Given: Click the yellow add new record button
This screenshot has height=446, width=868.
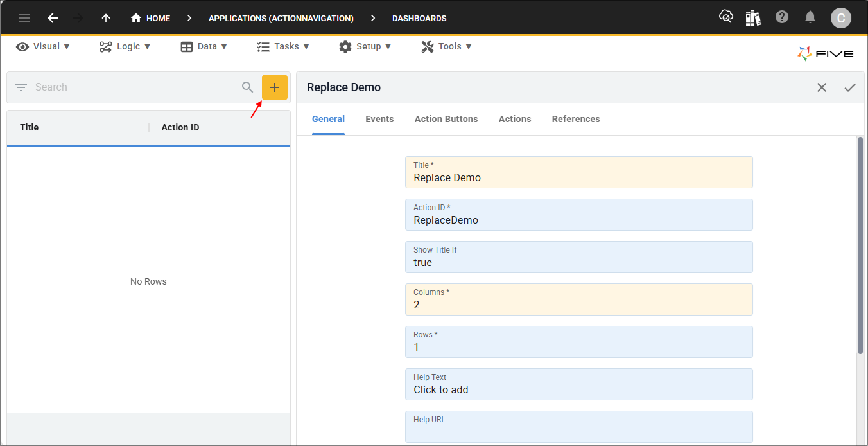Looking at the screenshot, I should pos(275,87).
